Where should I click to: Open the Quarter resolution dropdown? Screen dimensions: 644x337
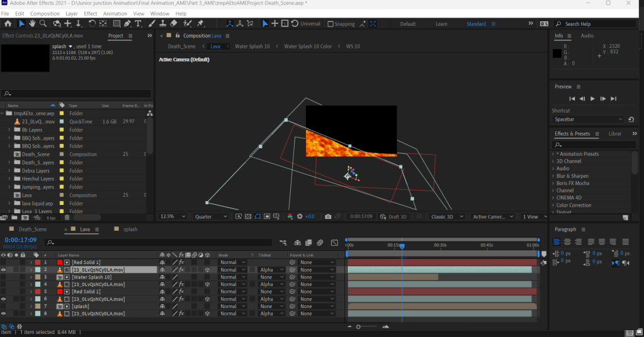(211, 216)
